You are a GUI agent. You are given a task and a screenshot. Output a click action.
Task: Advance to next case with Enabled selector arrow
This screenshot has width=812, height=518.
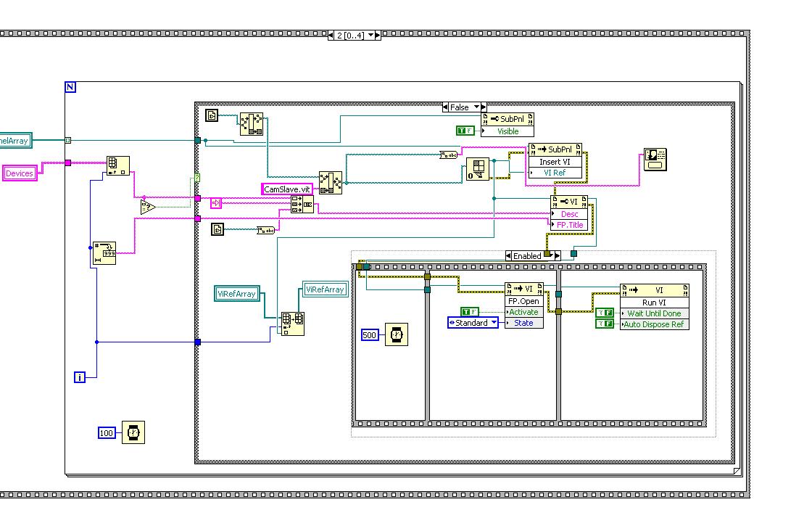[558, 256]
